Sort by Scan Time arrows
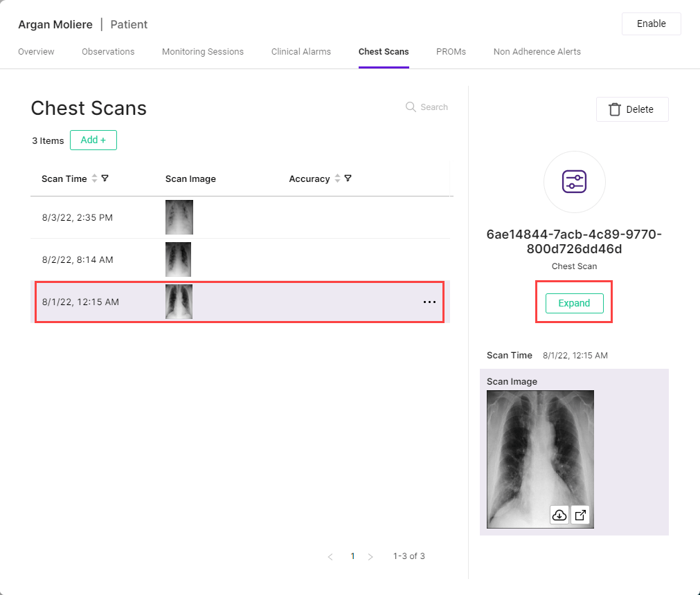Viewport: 700px width, 595px height. 95,178
